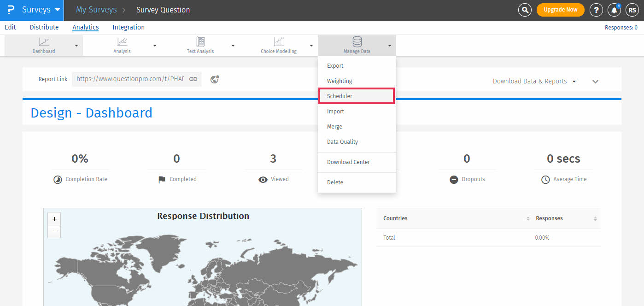The width and height of the screenshot is (644, 306).
Task: Expand the Analysis dropdown arrow
Action: point(155,46)
